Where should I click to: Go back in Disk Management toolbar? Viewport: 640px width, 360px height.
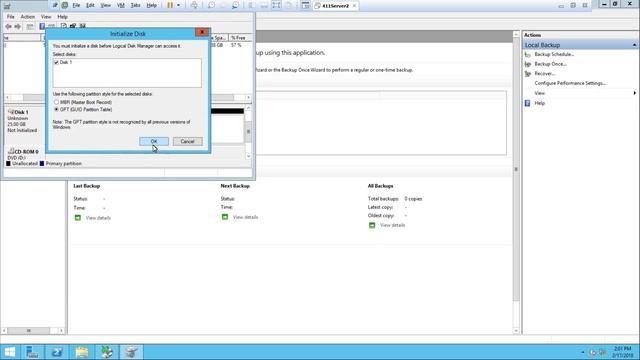point(8,26)
